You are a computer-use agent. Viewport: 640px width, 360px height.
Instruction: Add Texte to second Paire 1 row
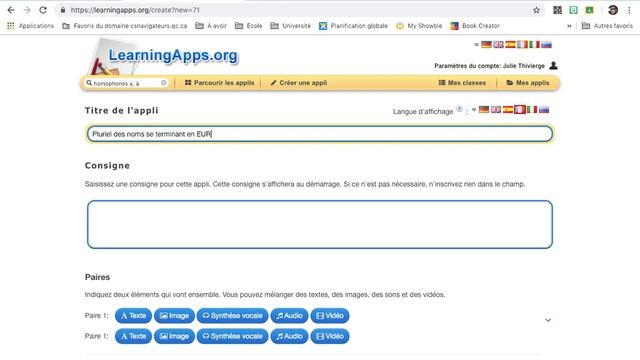tap(133, 336)
